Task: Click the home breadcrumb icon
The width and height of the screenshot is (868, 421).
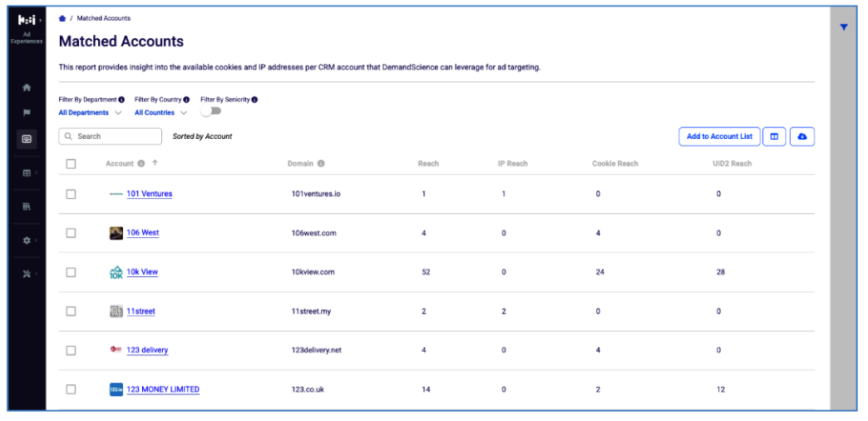Action: 62,18
